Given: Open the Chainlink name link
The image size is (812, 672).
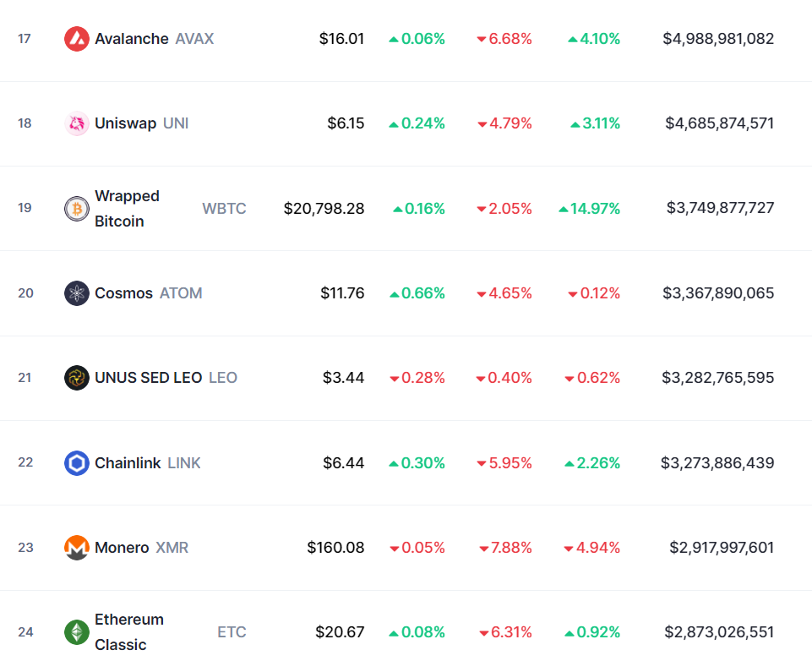Looking at the screenshot, I should pyautogui.click(x=128, y=463).
